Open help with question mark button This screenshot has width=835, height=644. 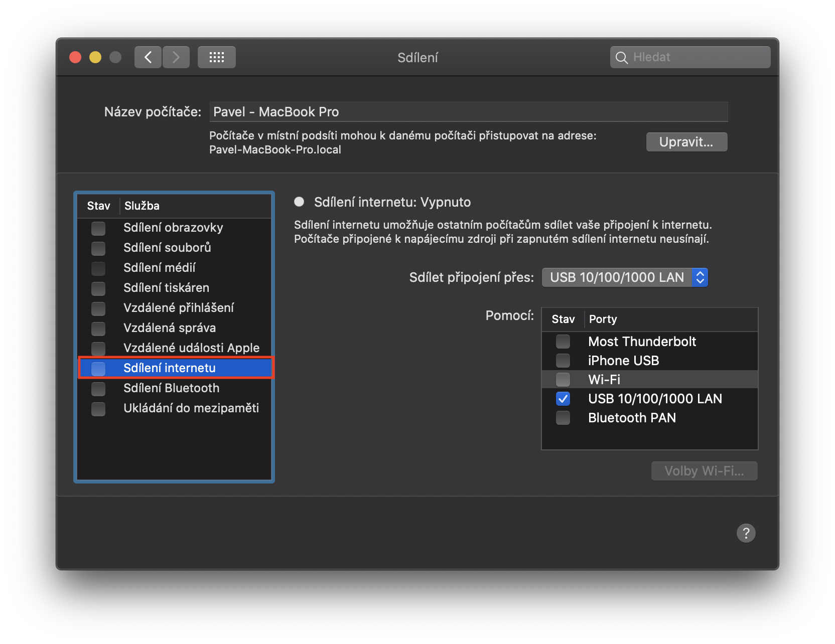tap(746, 533)
